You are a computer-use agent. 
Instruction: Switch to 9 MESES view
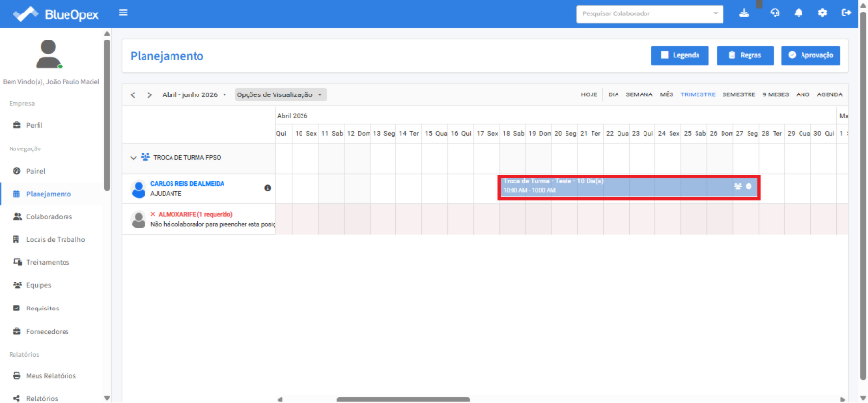[776, 94]
